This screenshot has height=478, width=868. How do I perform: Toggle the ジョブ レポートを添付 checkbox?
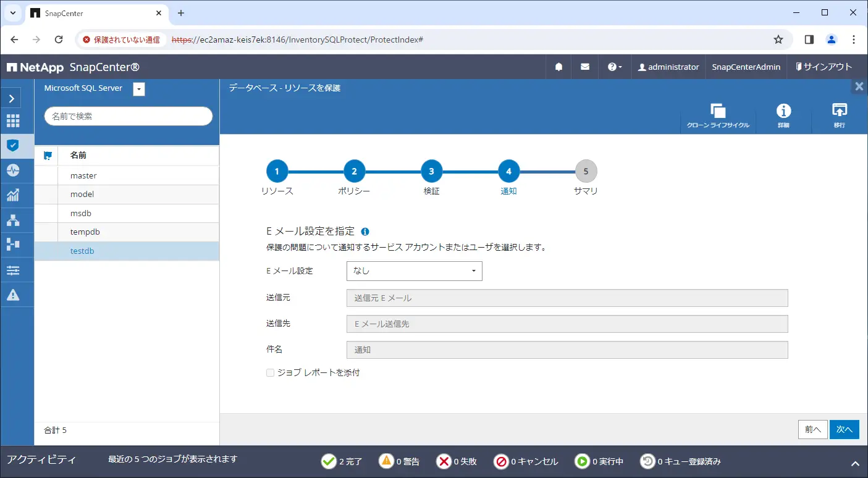click(x=270, y=373)
